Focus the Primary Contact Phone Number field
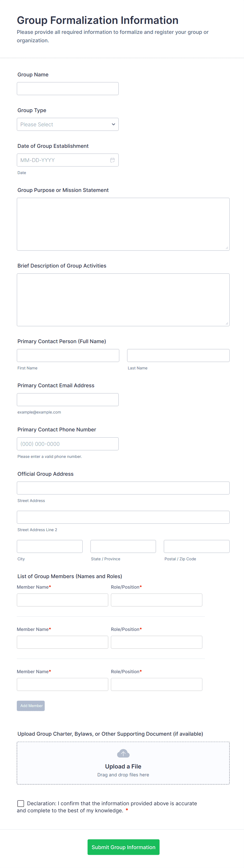The width and height of the screenshot is (244, 868). [x=68, y=444]
